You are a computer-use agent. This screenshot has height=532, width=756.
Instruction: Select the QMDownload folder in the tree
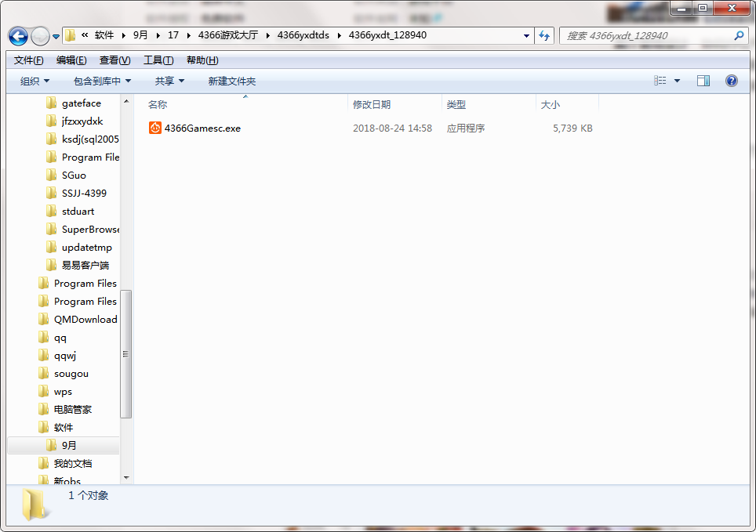[85, 320]
